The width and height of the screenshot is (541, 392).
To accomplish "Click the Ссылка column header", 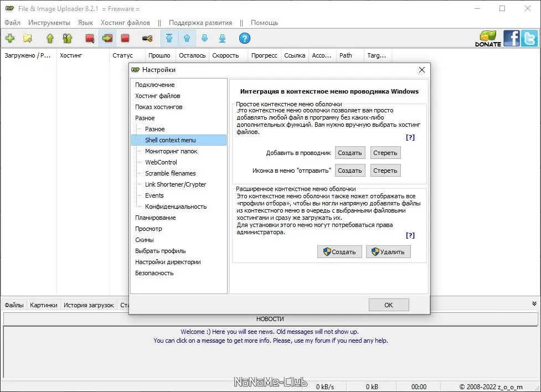I will click(x=295, y=55).
